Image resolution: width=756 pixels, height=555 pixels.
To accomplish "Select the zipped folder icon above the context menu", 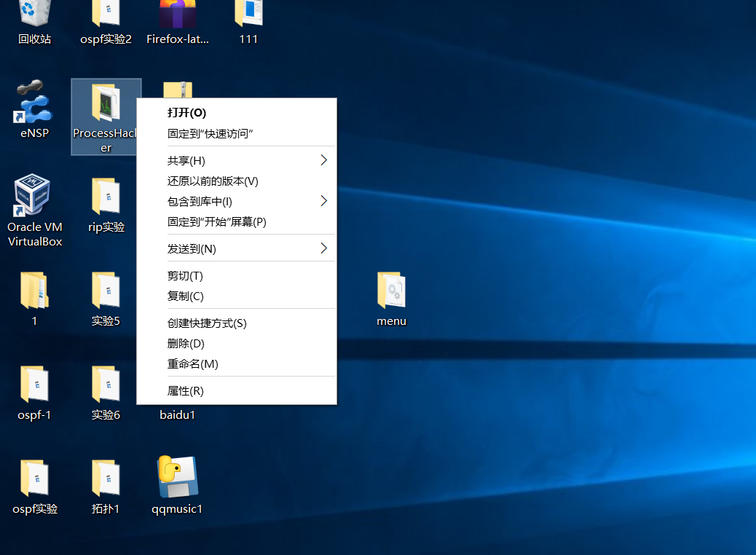I will [x=178, y=90].
